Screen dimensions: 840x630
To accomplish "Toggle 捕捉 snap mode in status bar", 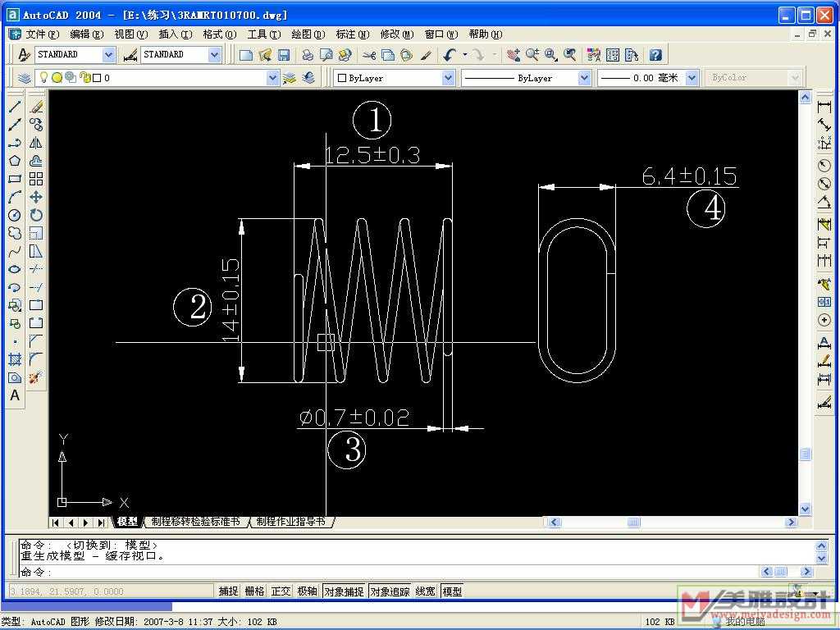I will tap(229, 591).
